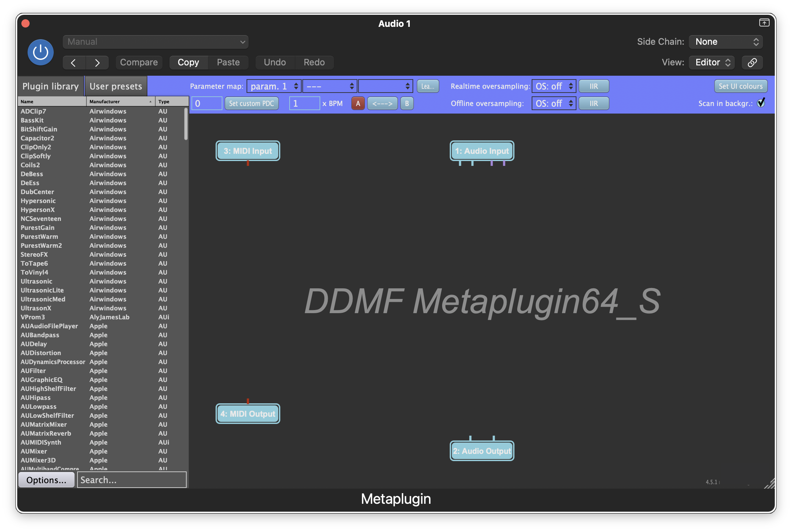The width and height of the screenshot is (792, 532).
Task: Sort list by Type column header
Action: point(171,102)
